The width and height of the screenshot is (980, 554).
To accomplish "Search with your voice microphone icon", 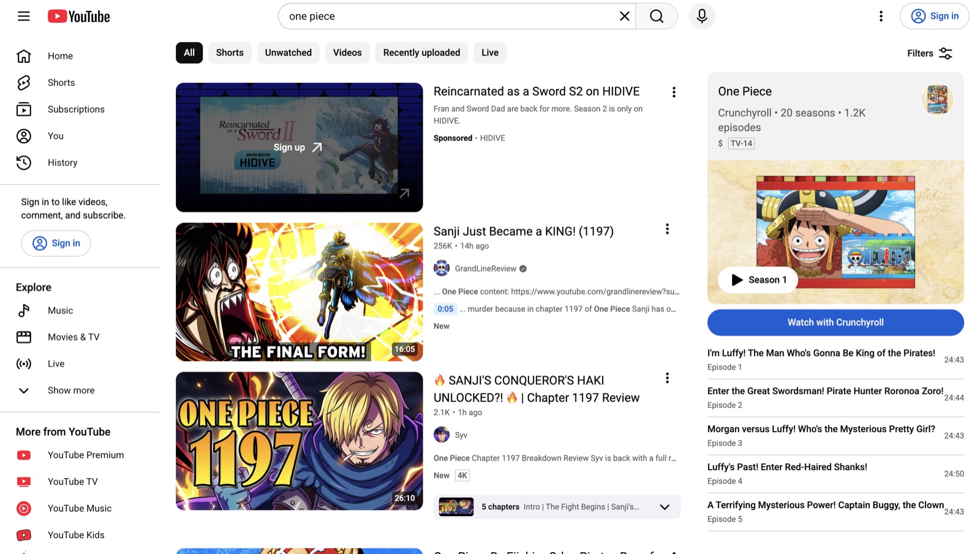I will [x=702, y=16].
